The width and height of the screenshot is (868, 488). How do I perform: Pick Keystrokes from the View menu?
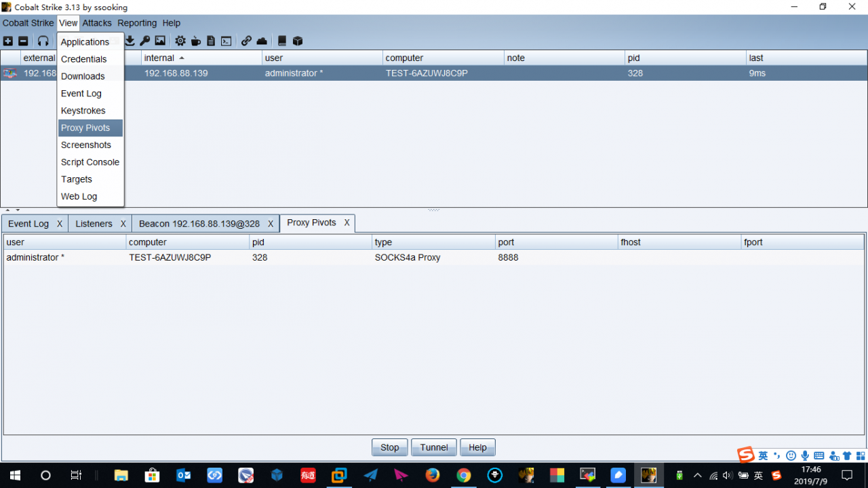(90, 111)
